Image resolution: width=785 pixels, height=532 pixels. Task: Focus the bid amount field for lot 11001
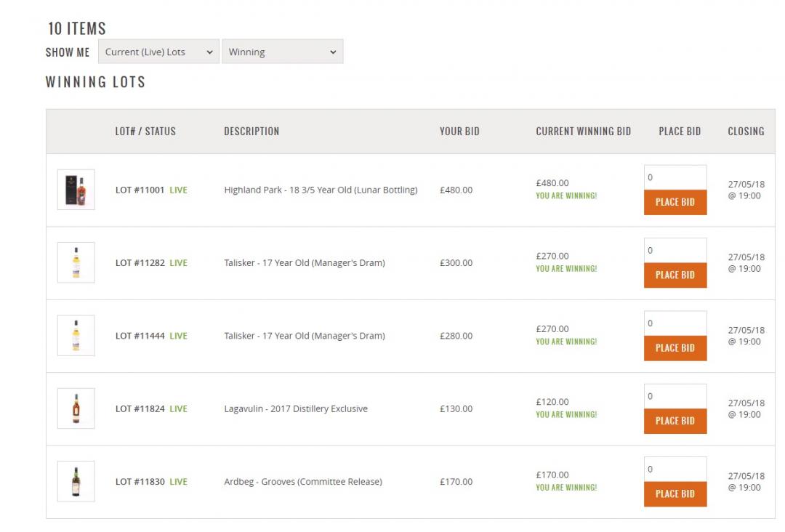coord(675,177)
